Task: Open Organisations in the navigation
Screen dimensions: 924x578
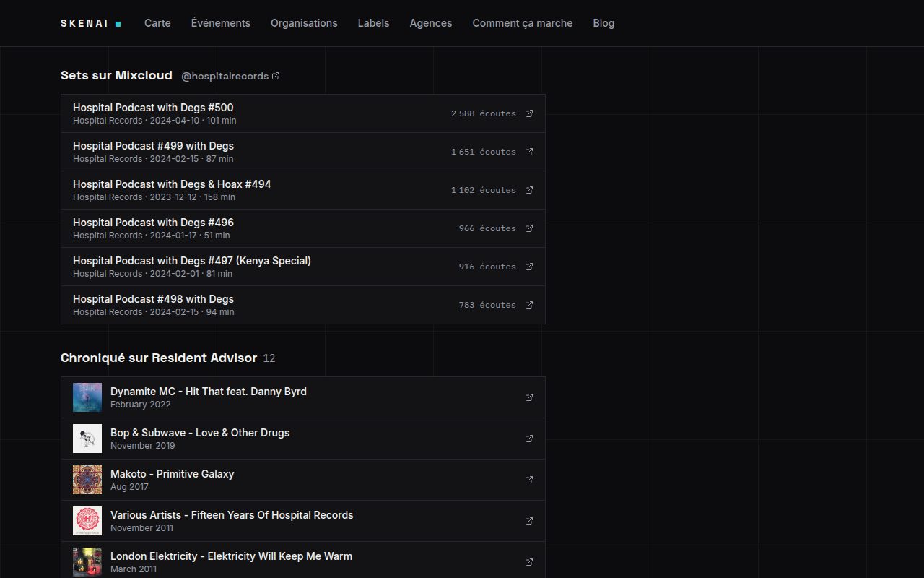Action: (x=304, y=23)
